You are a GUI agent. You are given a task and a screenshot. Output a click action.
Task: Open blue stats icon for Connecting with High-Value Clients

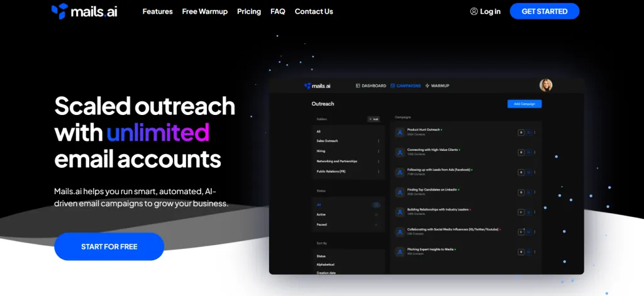click(528, 152)
